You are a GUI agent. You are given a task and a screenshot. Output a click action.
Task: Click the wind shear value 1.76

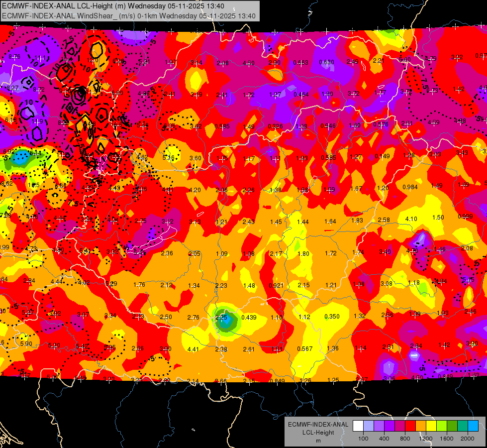tap(139, 285)
